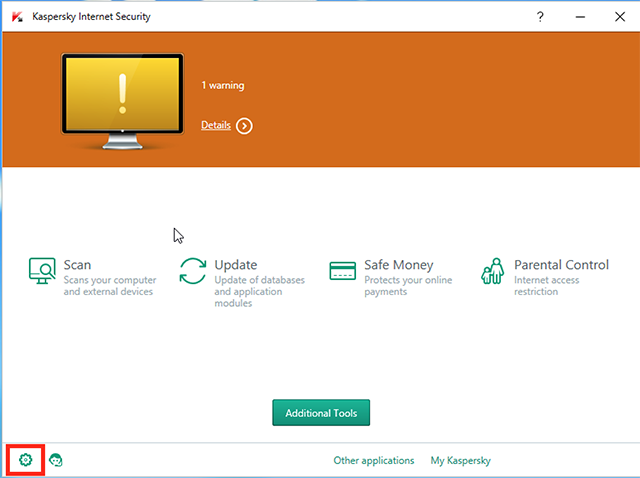Image resolution: width=640 pixels, height=478 pixels.
Task: Click the Additional Tools button
Action: coord(321,413)
